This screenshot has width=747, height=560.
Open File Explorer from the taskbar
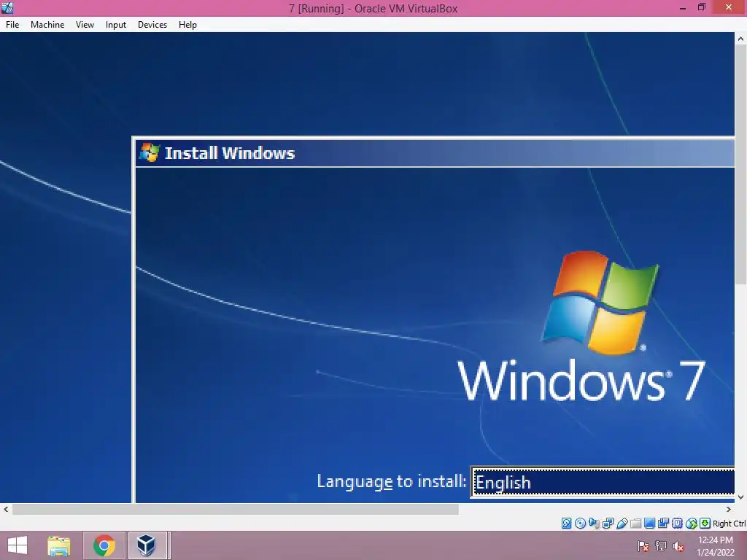pos(59,545)
